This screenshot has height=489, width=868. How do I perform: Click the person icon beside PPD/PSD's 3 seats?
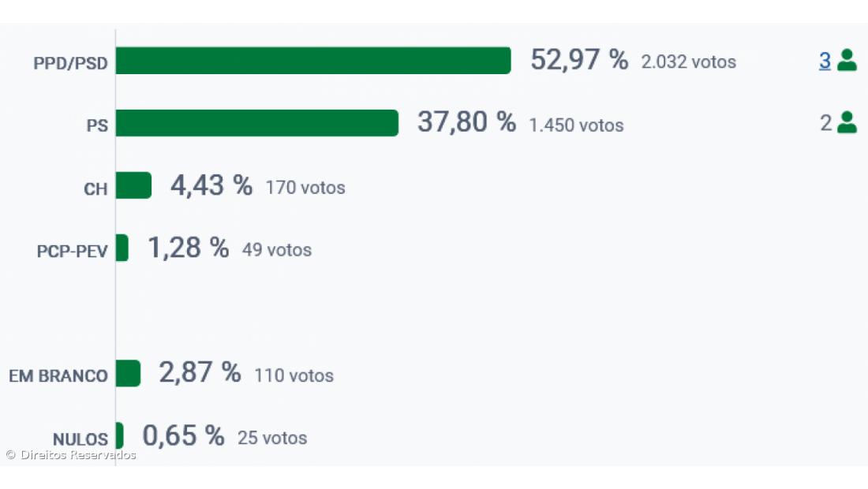847,60
